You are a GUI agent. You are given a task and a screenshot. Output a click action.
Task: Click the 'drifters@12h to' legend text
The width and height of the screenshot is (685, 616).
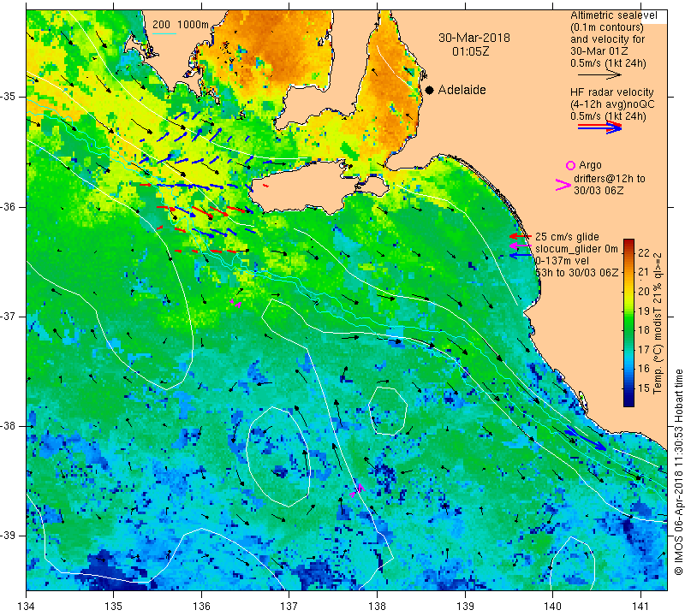610,179
